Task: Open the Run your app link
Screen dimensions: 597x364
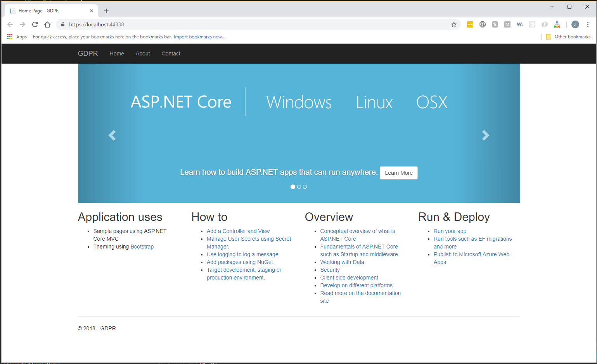Action: (x=450, y=231)
